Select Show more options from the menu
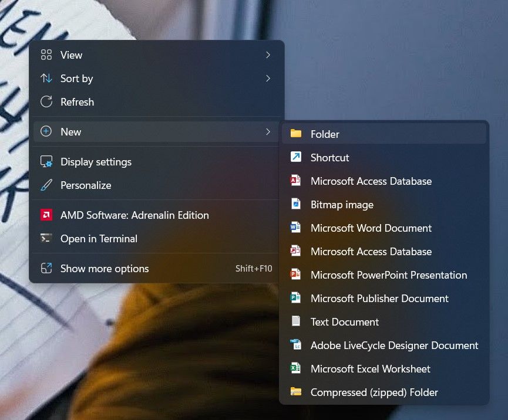The width and height of the screenshot is (508, 420). click(x=104, y=268)
